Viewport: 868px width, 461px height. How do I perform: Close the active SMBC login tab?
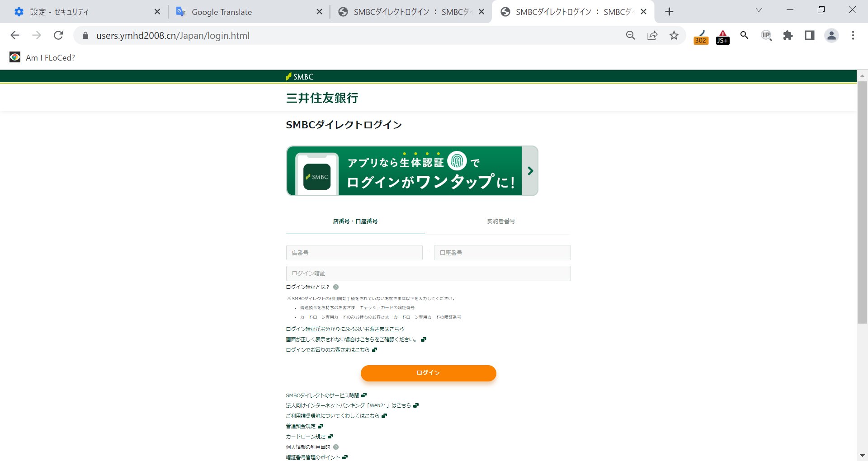coord(644,12)
